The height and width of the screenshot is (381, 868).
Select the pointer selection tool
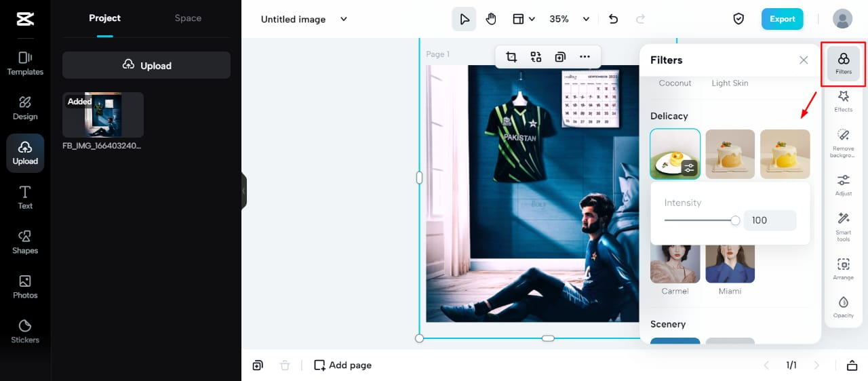point(464,19)
